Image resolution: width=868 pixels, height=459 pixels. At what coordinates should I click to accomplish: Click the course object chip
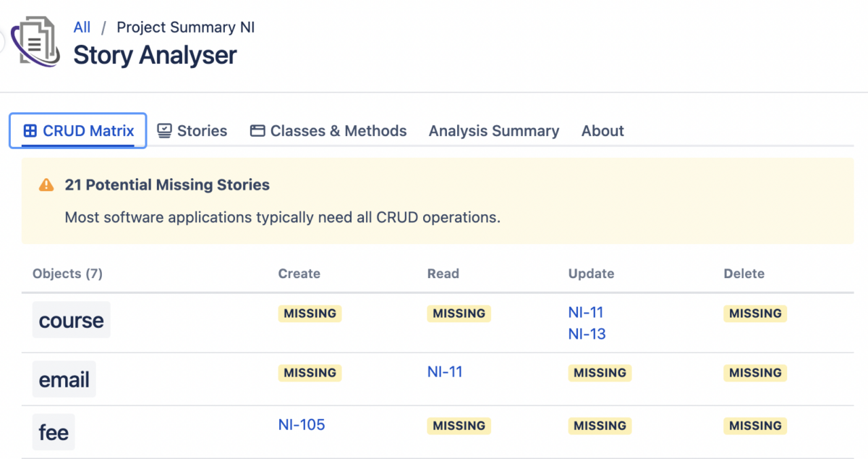click(x=71, y=319)
